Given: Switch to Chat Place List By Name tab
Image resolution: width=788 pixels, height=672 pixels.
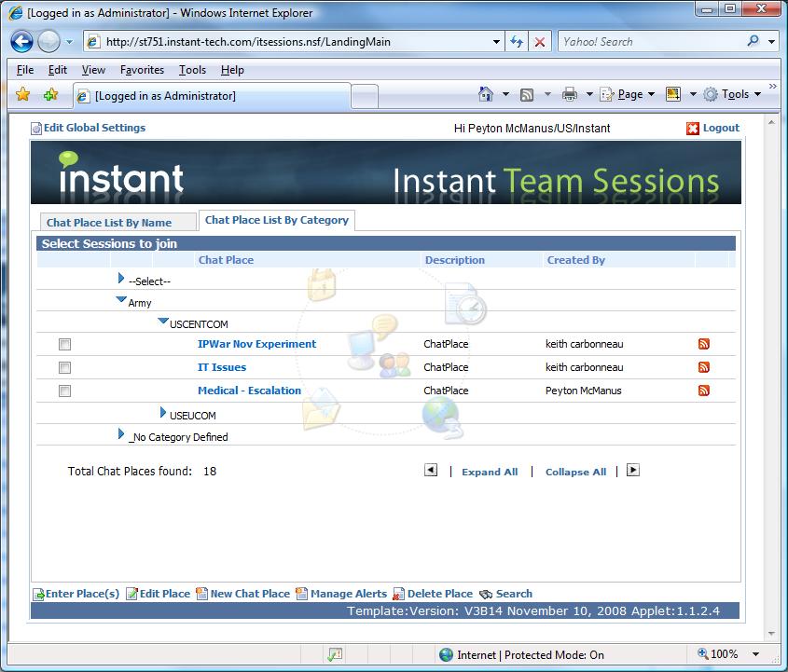Looking at the screenshot, I should (118, 222).
